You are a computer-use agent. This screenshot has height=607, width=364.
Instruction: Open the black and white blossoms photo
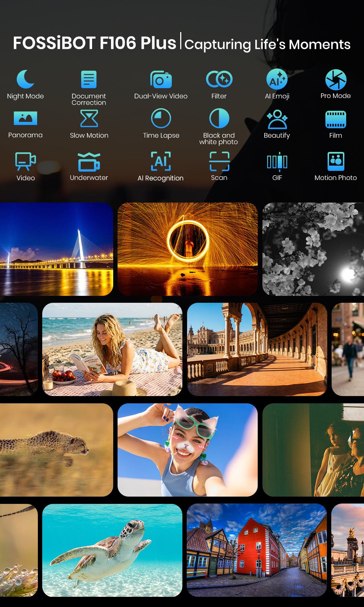[313, 249]
